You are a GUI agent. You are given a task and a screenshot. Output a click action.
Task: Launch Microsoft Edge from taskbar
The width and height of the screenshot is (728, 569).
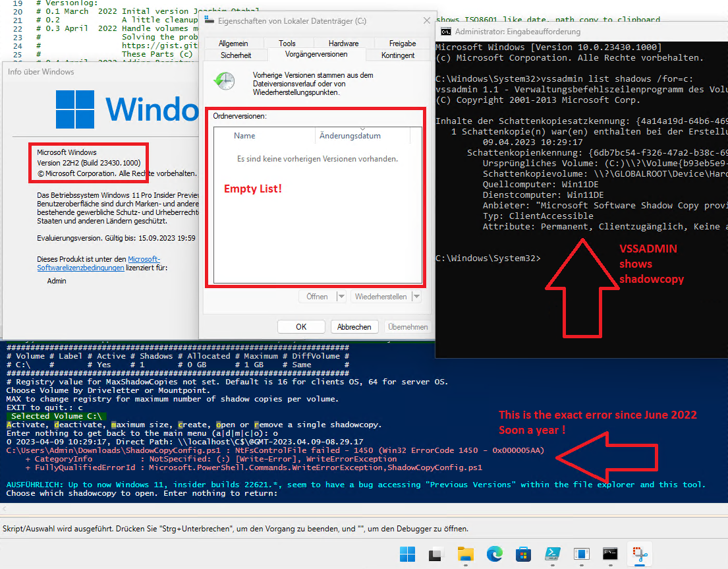click(x=495, y=554)
